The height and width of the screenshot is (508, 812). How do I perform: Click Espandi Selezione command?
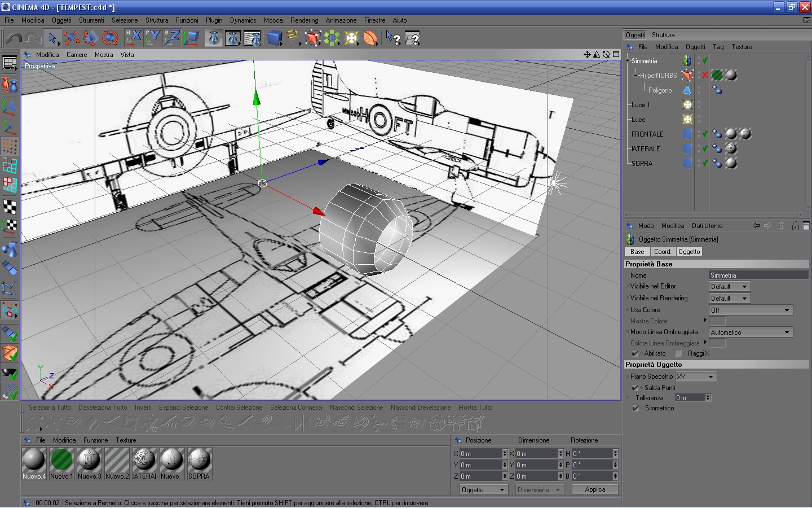coord(183,408)
